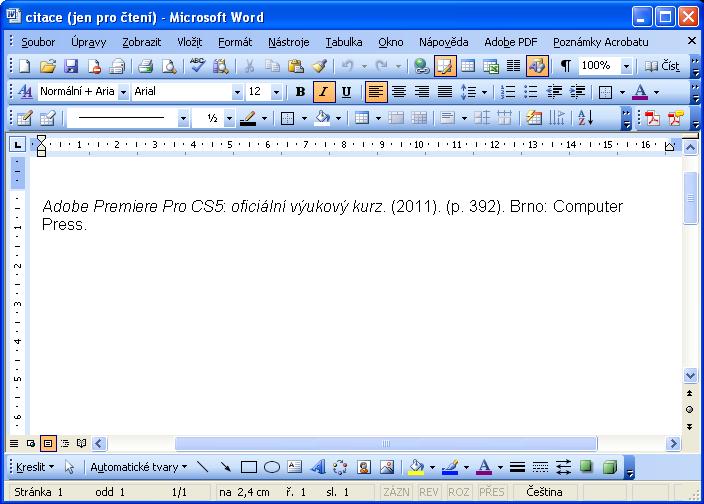
Task: Open the Zobrazit menu
Action: [141, 42]
